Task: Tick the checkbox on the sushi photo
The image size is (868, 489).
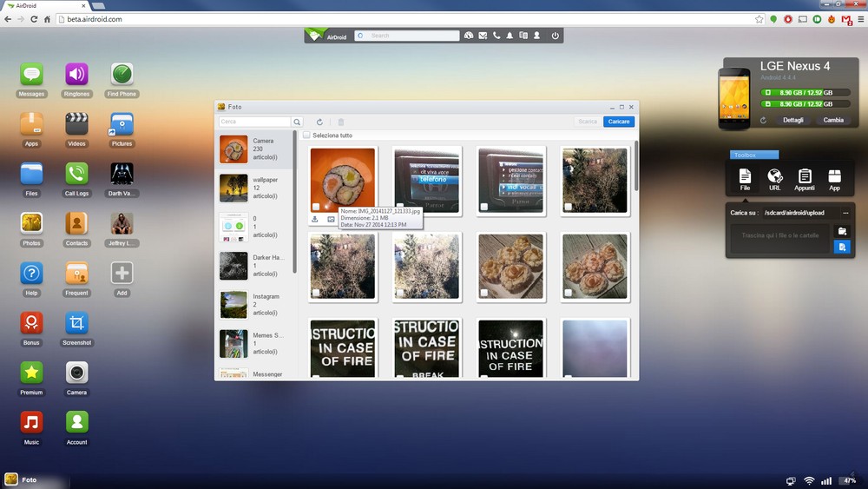Action: pyautogui.click(x=316, y=207)
